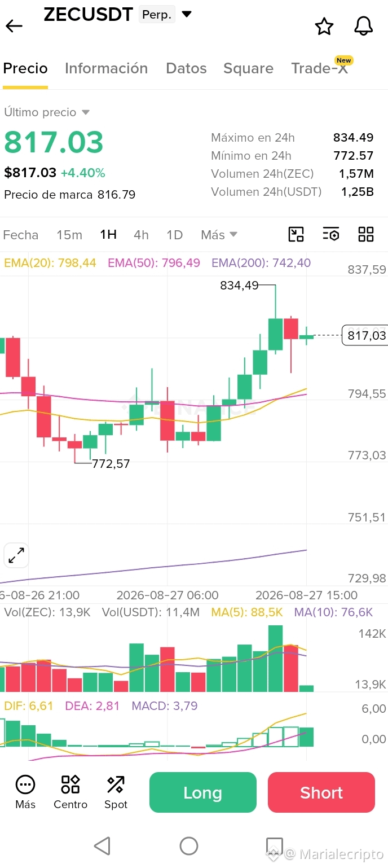388x868 pixels.
Task: Tap Android home navigation button
Action: (x=189, y=845)
